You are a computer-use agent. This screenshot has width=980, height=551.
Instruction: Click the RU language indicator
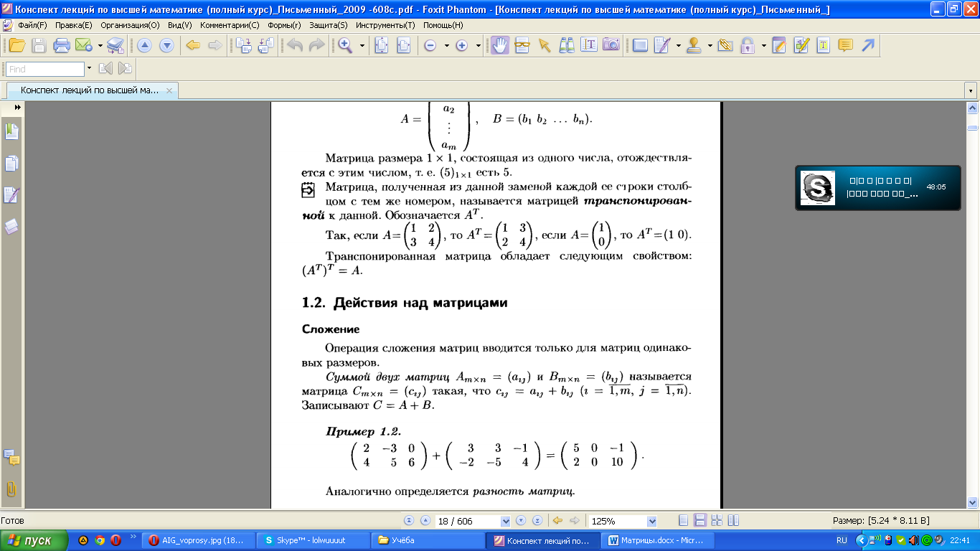tap(842, 540)
